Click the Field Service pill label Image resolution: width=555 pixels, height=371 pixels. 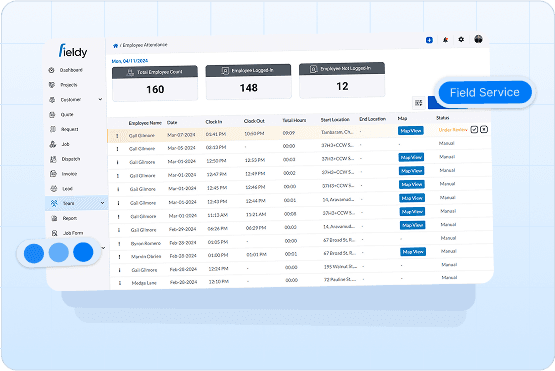485,92
